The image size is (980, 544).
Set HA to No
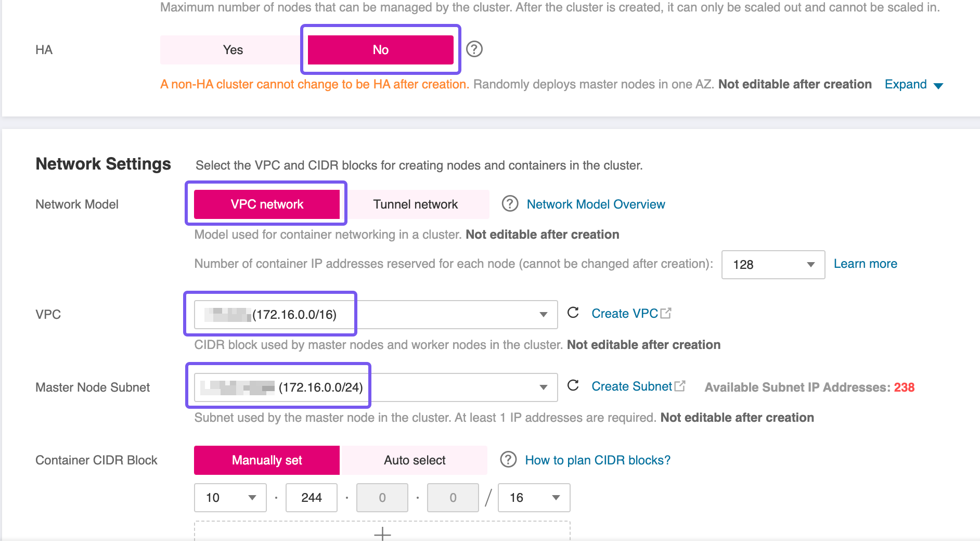[380, 50]
